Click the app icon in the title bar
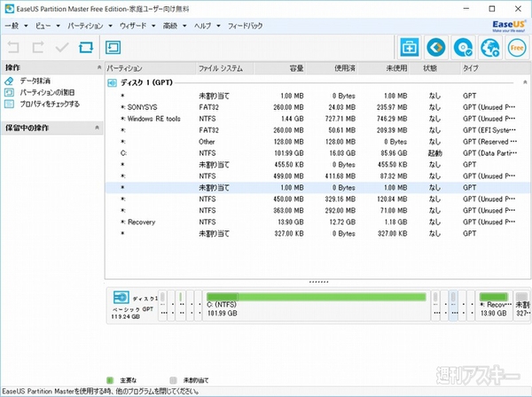 click(x=10, y=9)
